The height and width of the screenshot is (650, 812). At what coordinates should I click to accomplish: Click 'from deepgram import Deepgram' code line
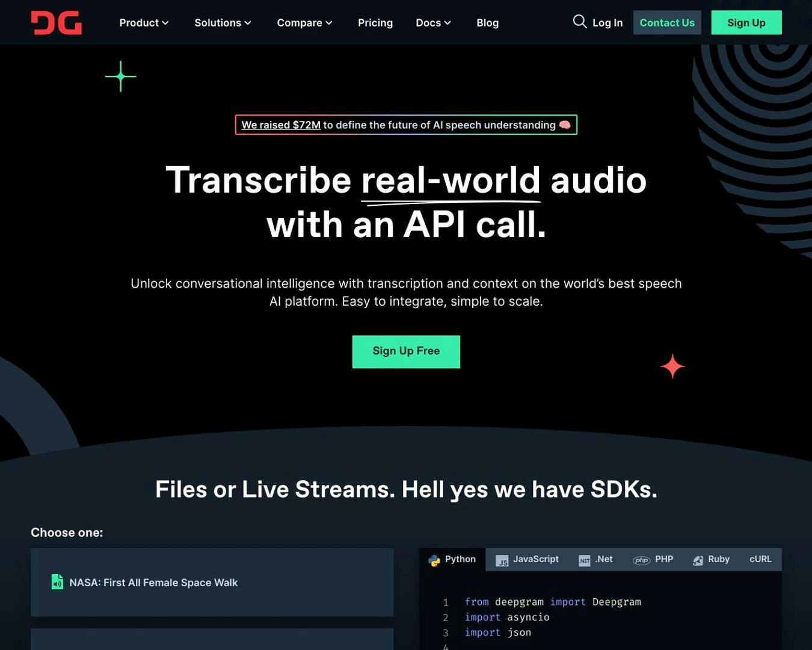553,602
